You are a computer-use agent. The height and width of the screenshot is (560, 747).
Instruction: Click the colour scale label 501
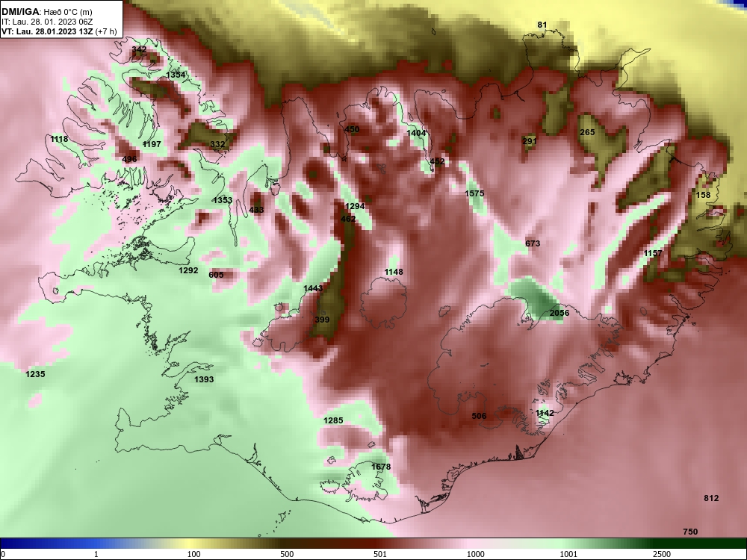(380, 554)
